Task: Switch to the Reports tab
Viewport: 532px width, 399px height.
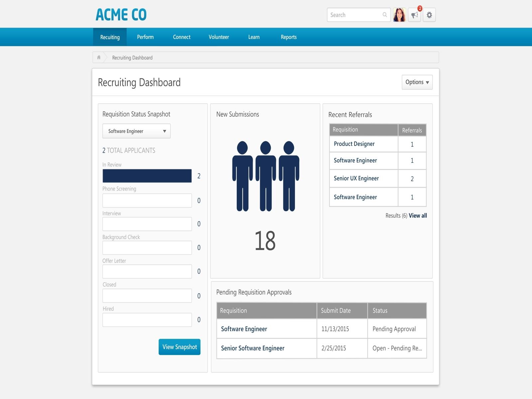Action: tap(288, 37)
